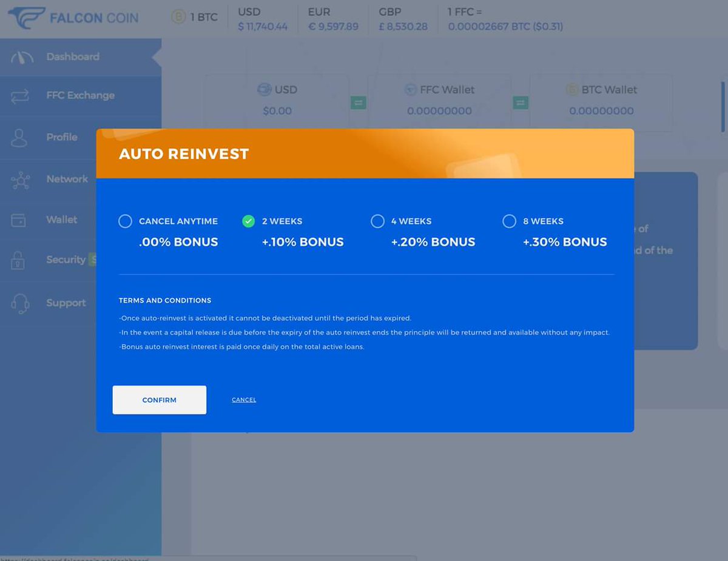
Task: Cancel the auto reinvest dialog
Action: [243, 400]
